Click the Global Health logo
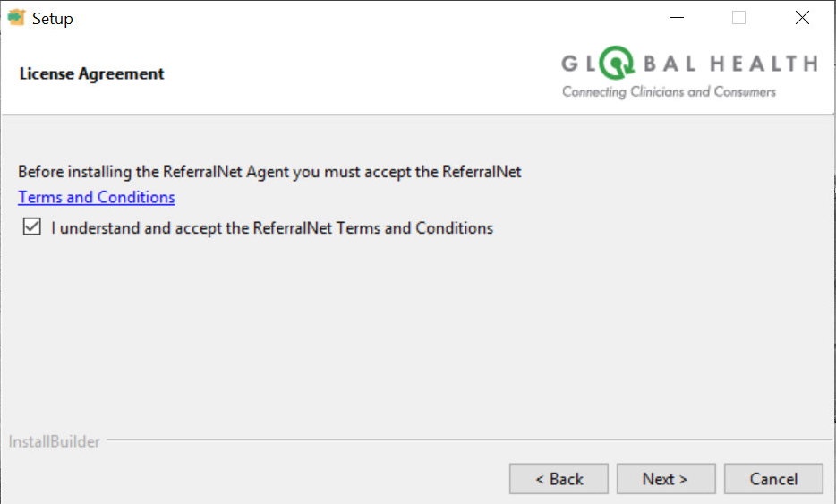This screenshot has width=836, height=504. click(x=688, y=73)
